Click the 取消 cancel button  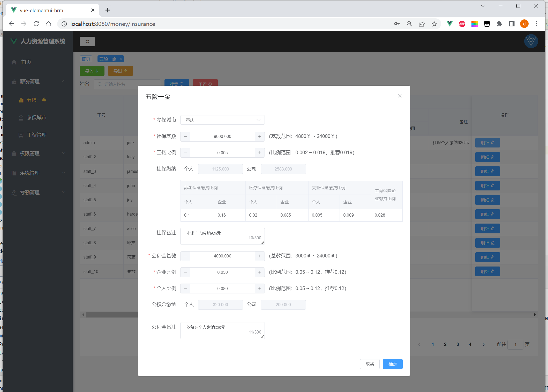pyautogui.click(x=370, y=364)
